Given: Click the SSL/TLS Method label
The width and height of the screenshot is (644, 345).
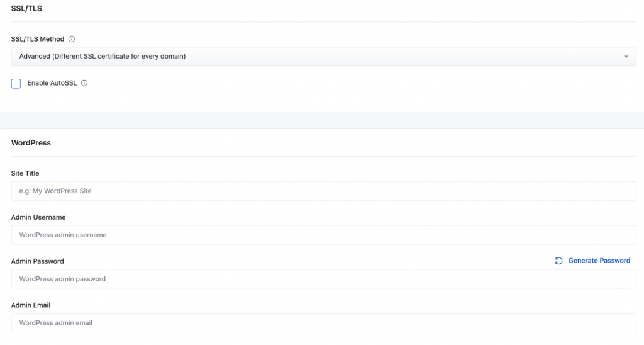Looking at the screenshot, I should pyautogui.click(x=38, y=39).
